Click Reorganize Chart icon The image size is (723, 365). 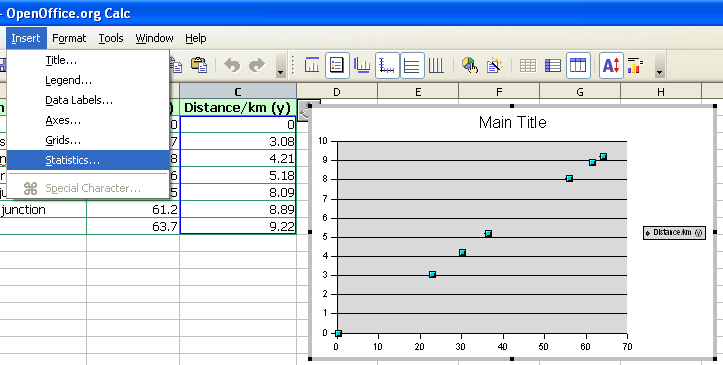635,65
